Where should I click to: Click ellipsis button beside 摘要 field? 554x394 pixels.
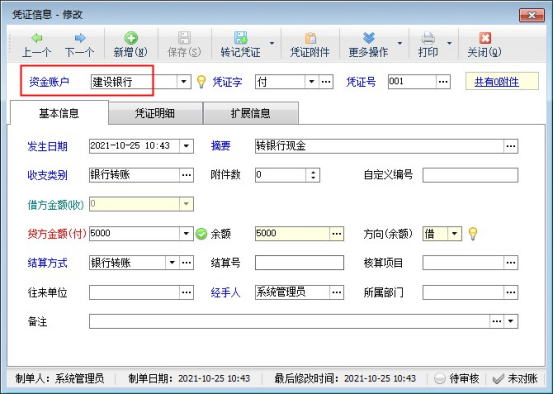click(x=511, y=146)
